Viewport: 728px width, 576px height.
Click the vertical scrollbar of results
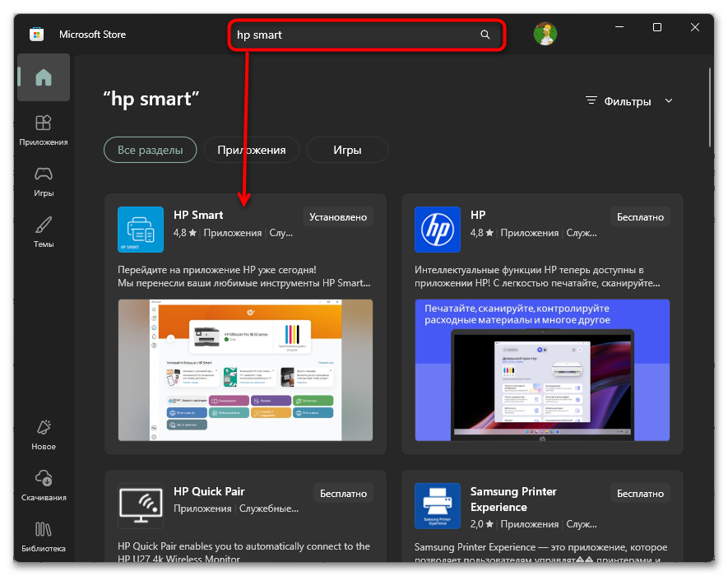tap(710, 108)
